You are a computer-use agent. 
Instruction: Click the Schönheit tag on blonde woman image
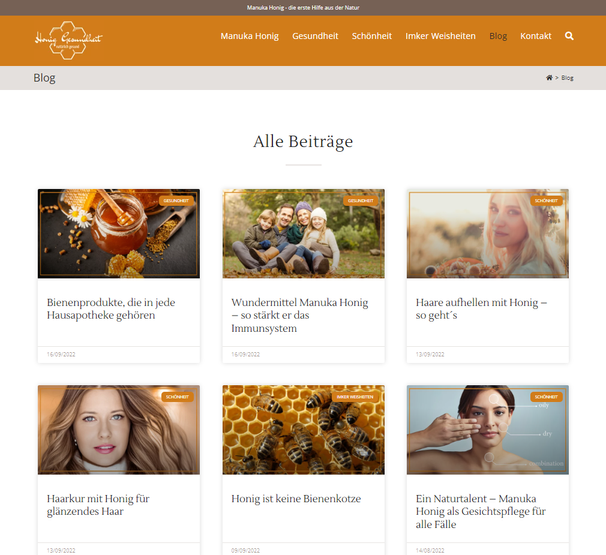[546, 201]
